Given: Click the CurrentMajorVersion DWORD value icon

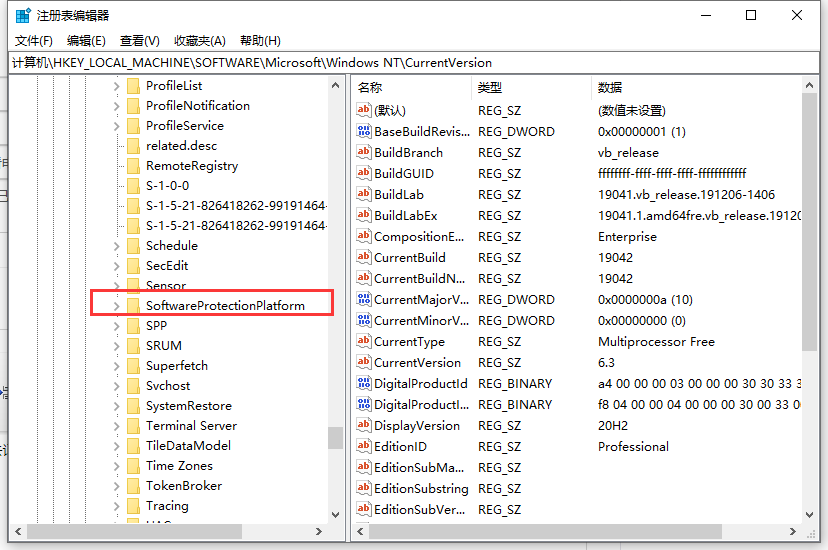Looking at the screenshot, I should coord(364,300).
